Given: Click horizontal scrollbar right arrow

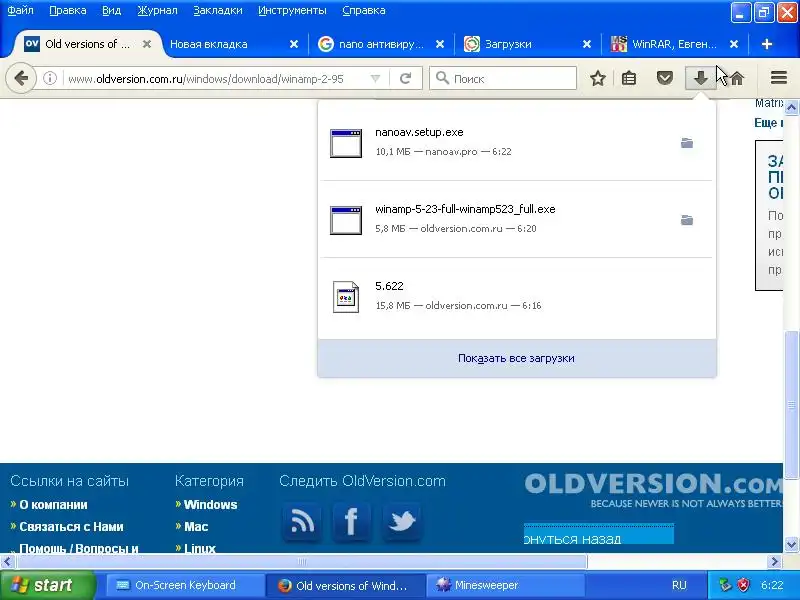Looking at the screenshot, I should tap(774, 562).
